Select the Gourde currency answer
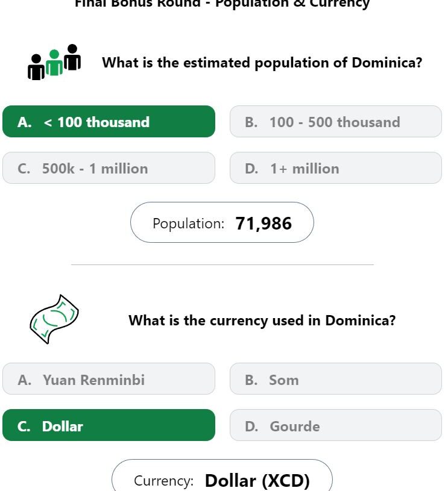The image size is (448, 491). click(336, 425)
